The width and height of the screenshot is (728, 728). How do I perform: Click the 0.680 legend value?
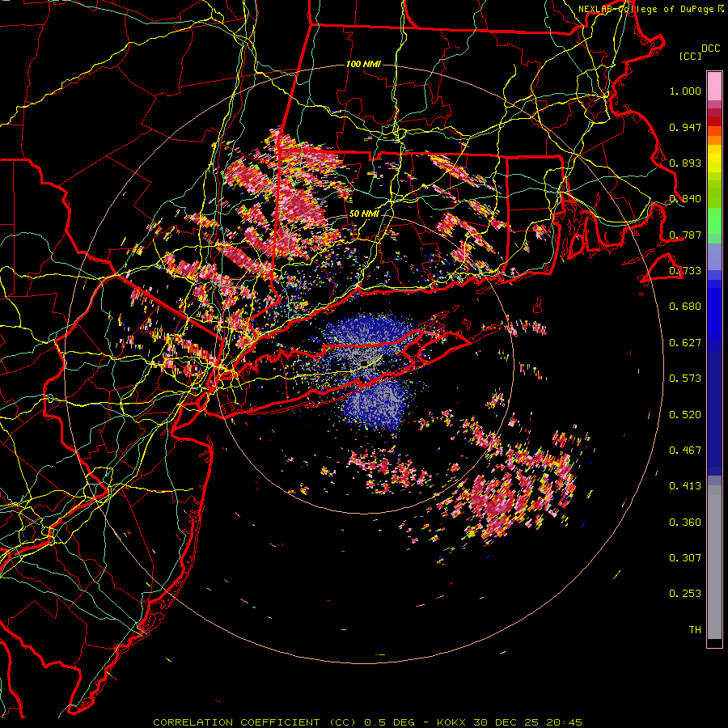[685, 307]
